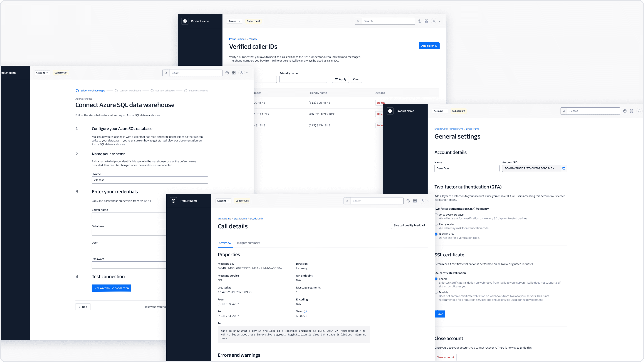Click the Product Name logo icon in the sidebar
The image size is (644, 362).
[173, 201]
